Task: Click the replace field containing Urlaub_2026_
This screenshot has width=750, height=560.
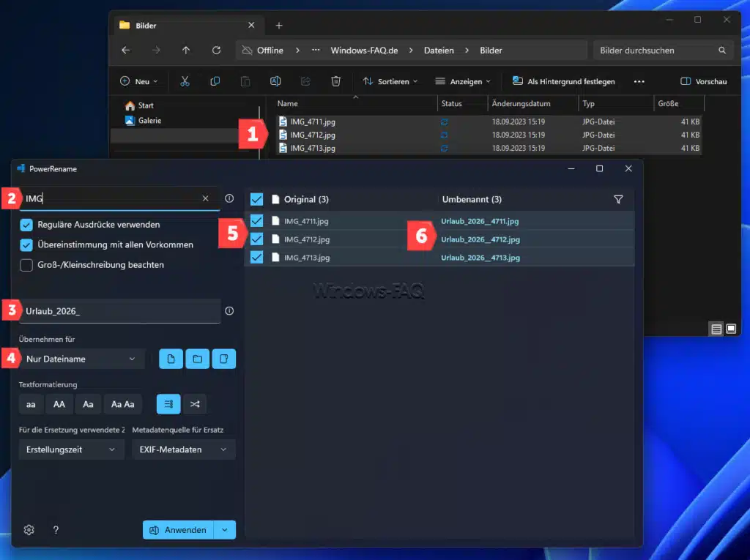Action: [119, 311]
